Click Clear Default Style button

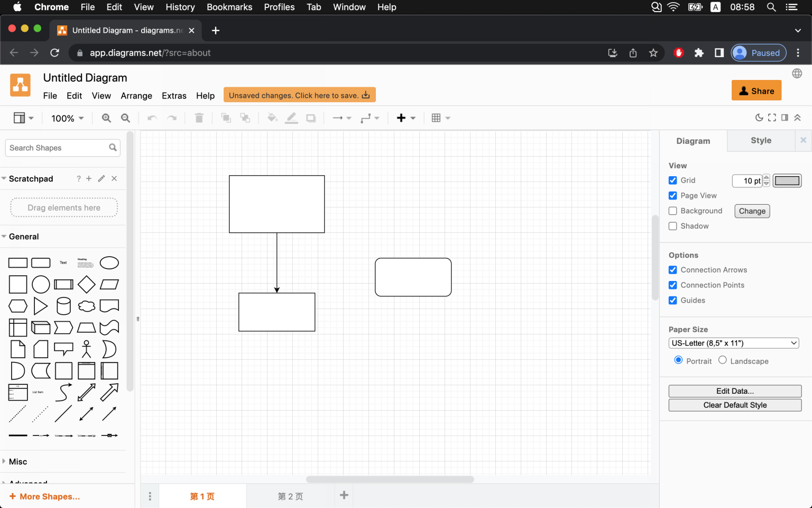(735, 405)
